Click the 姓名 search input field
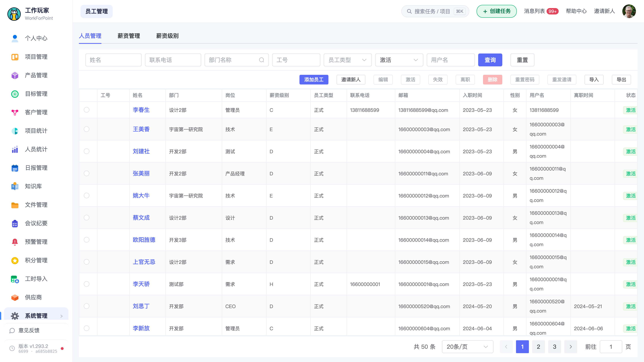Image resolution: width=644 pixels, height=362 pixels. click(x=113, y=60)
